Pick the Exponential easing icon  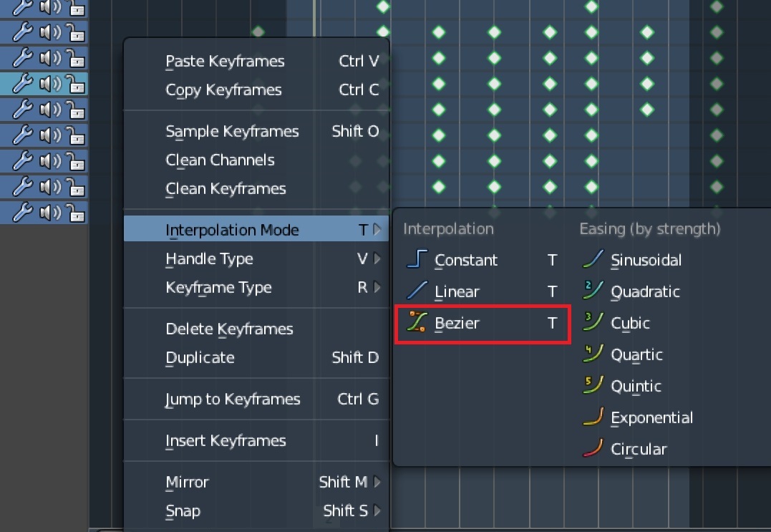coord(593,417)
